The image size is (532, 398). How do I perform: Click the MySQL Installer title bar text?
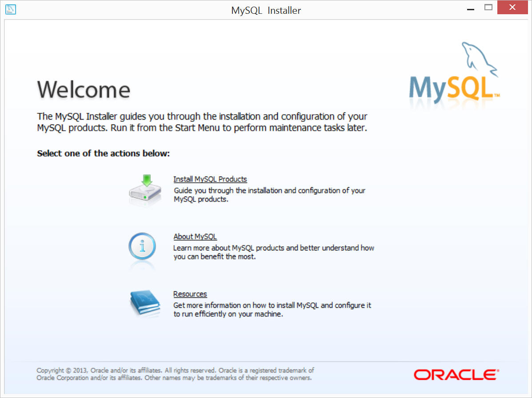click(266, 11)
